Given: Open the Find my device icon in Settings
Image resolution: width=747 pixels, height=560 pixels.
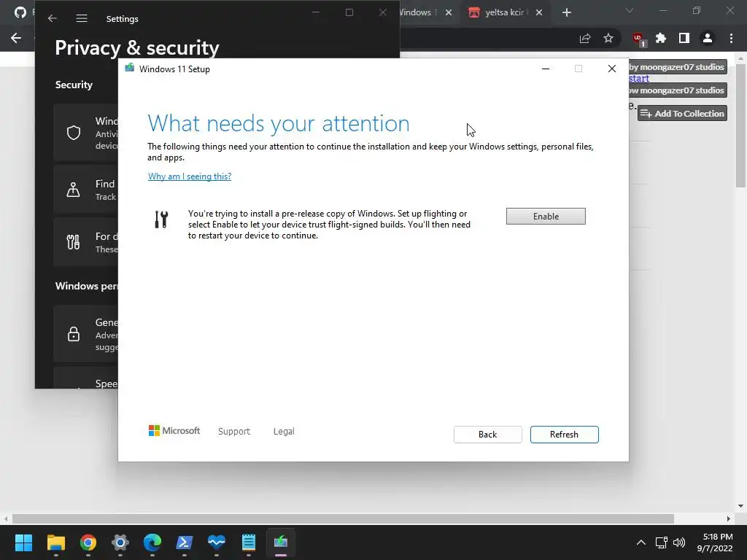Looking at the screenshot, I should click(x=74, y=190).
